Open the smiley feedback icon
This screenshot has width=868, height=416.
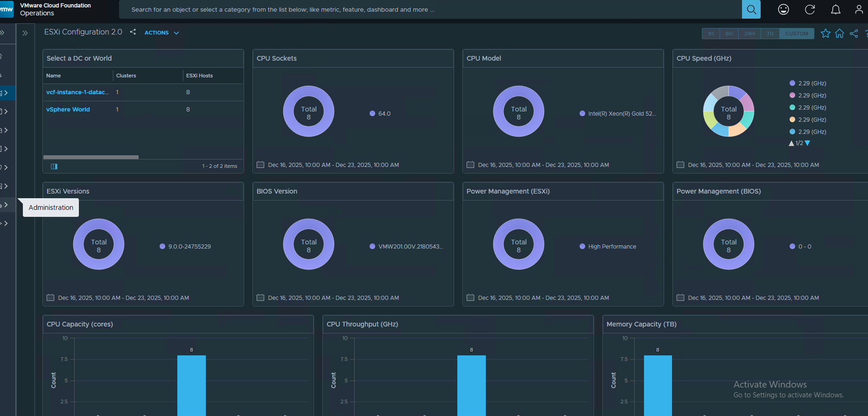coord(783,9)
